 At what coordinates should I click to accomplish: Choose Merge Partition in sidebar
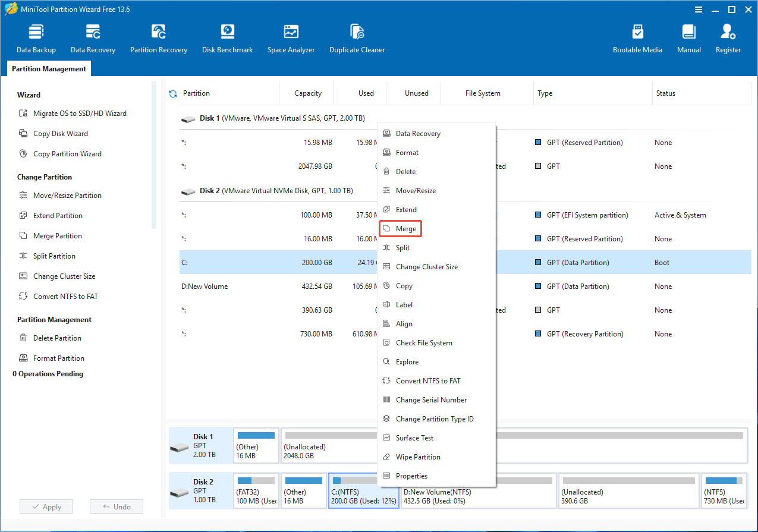[51, 236]
